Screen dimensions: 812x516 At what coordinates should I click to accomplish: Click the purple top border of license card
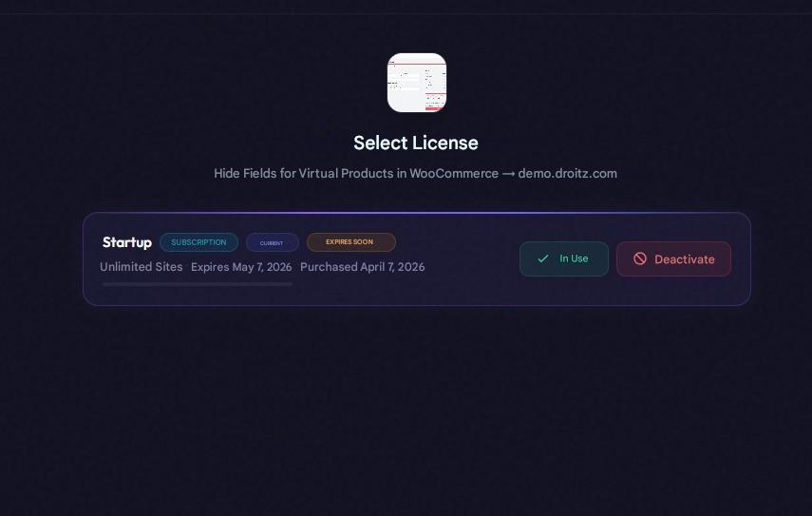417,213
